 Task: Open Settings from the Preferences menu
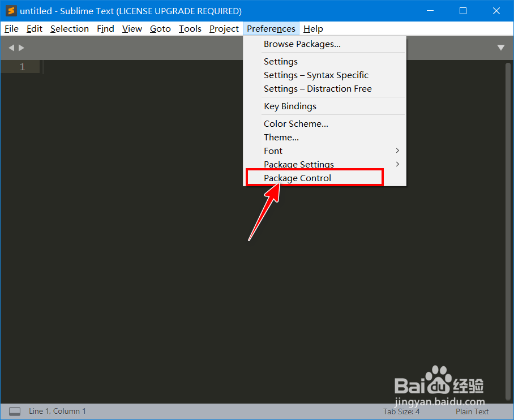pos(324,62)
